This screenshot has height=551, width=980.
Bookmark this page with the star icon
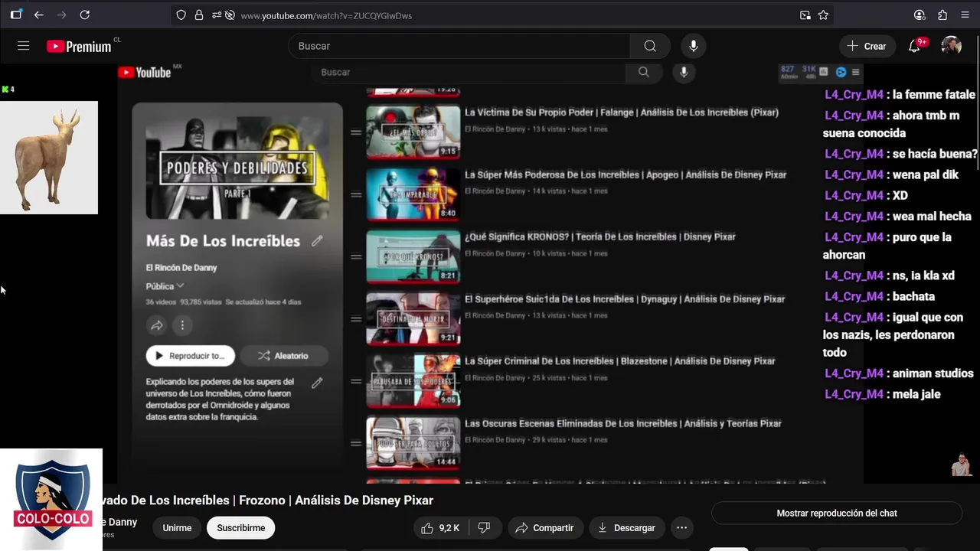(823, 15)
